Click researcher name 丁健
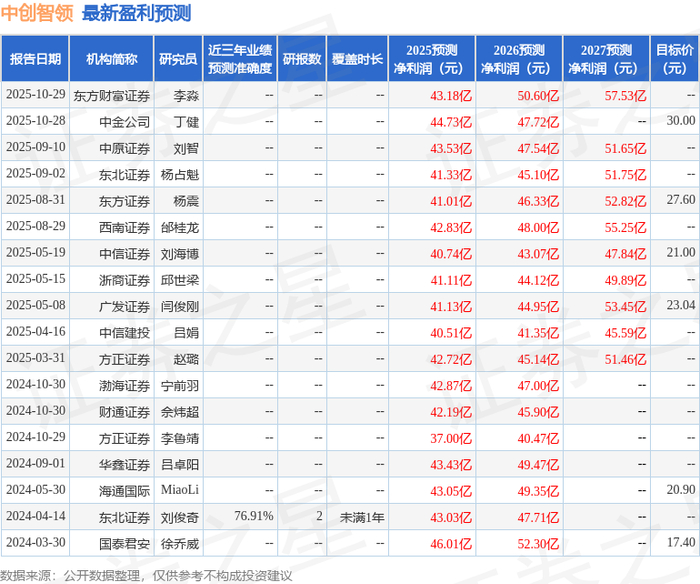Image resolution: width=700 pixels, height=584 pixels. pyautogui.click(x=186, y=122)
